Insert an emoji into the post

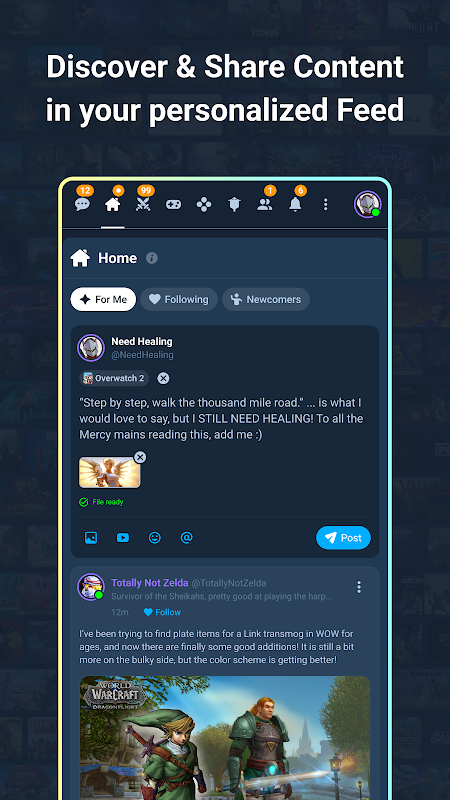click(x=155, y=537)
